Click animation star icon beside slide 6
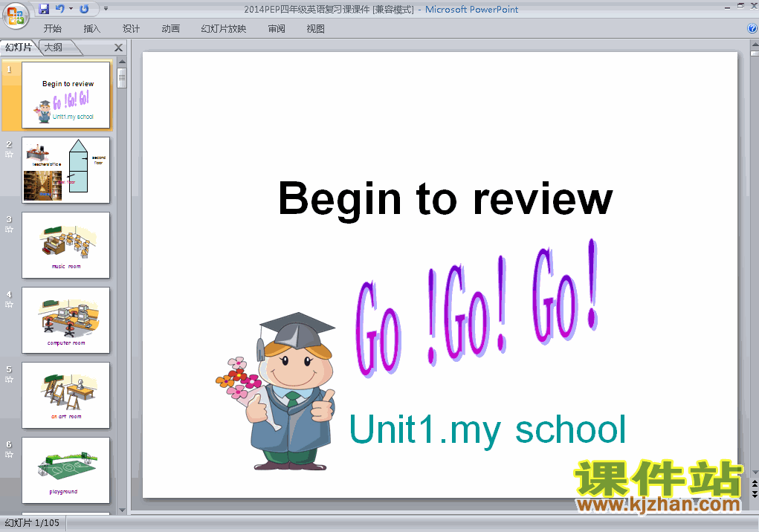 coord(9,454)
